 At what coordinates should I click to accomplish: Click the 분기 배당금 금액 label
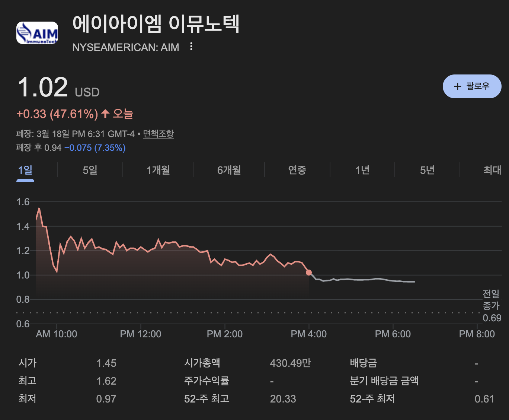384,381
